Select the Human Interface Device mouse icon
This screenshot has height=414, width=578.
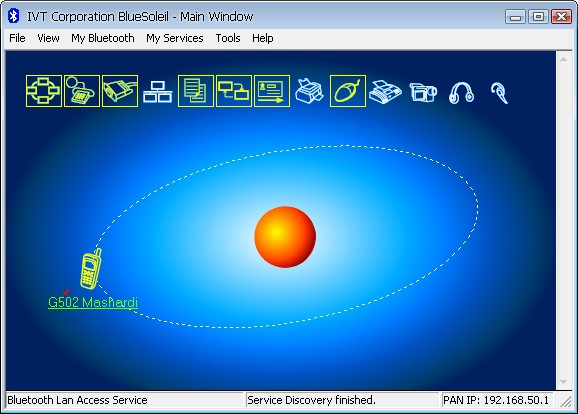coord(348,91)
